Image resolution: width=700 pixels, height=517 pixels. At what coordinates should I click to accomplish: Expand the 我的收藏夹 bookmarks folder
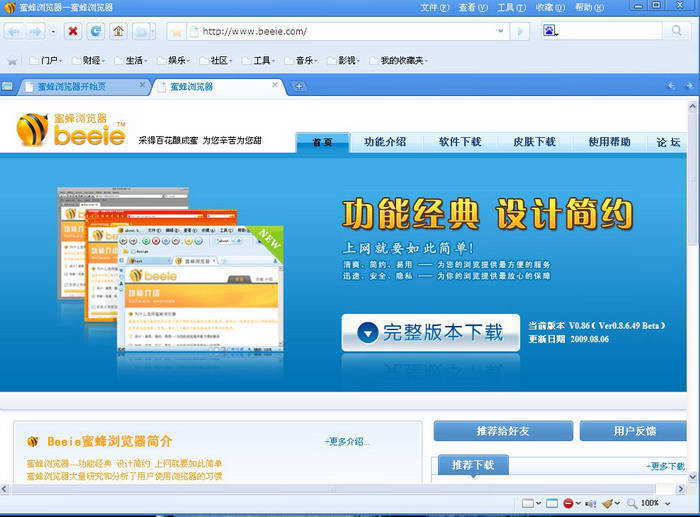click(398, 60)
